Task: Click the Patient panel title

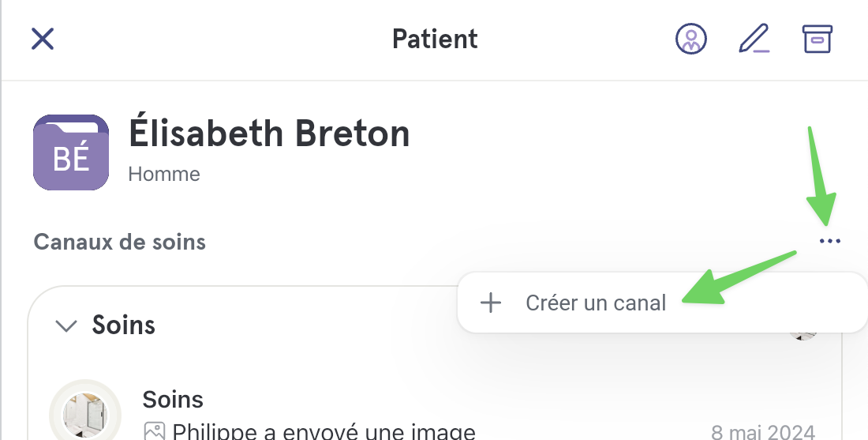Action: [435, 39]
